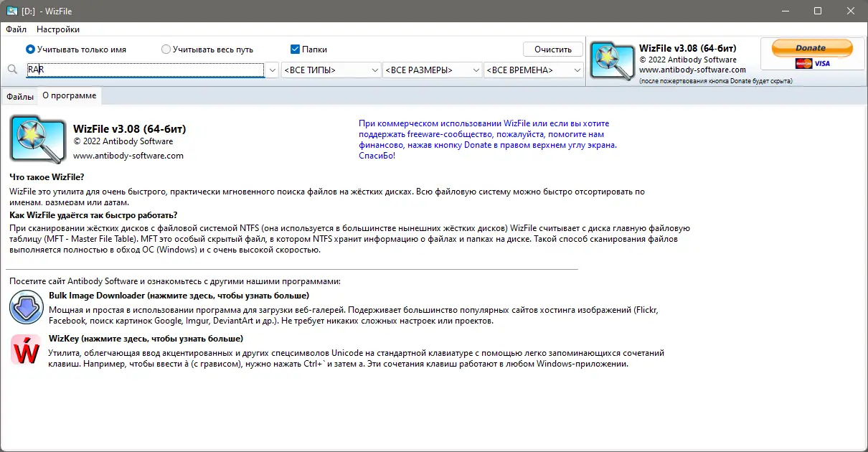Image resolution: width=868 pixels, height=452 pixels.
Task: Click the MasterCard VISA card logos
Action: tap(813, 64)
